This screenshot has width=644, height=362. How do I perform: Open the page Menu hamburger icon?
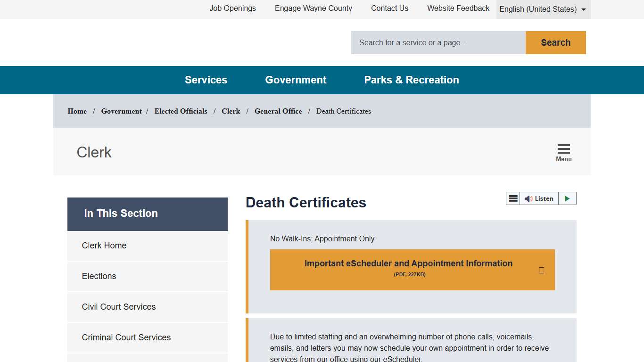563,149
